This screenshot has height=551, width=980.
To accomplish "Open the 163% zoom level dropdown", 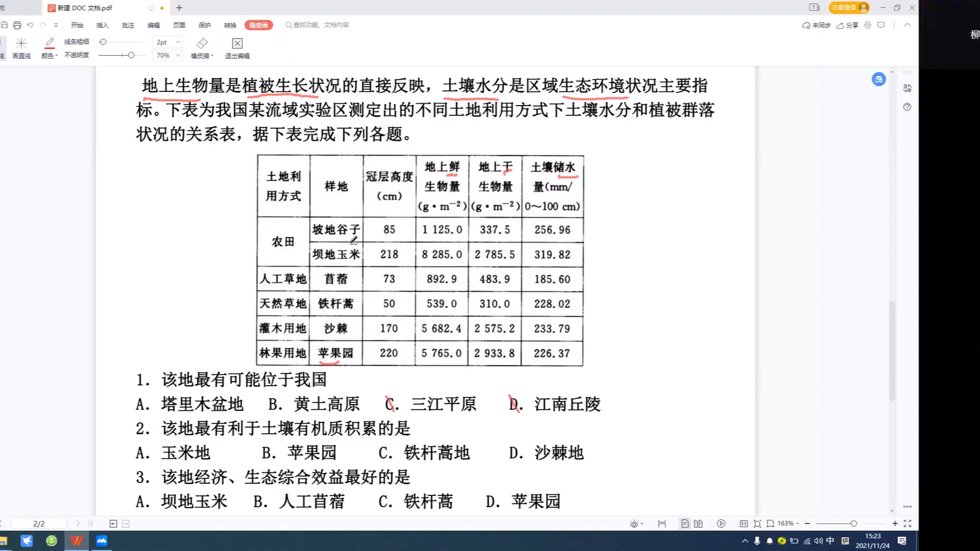I will click(x=788, y=523).
